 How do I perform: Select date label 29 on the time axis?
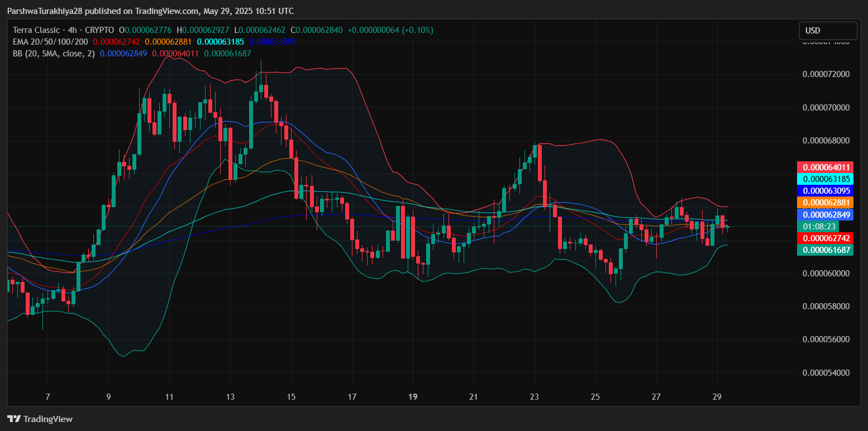pos(717,397)
